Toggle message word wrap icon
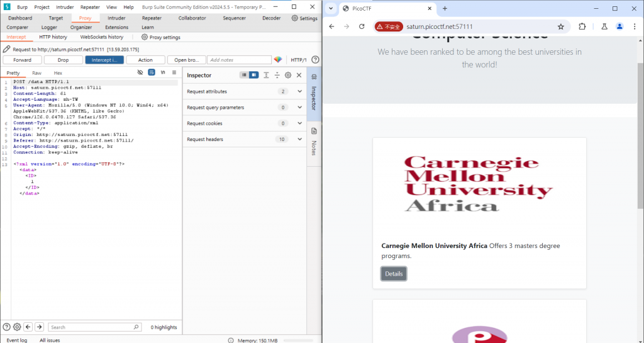This screenshot has width=644, height=343. click(152, 72)
